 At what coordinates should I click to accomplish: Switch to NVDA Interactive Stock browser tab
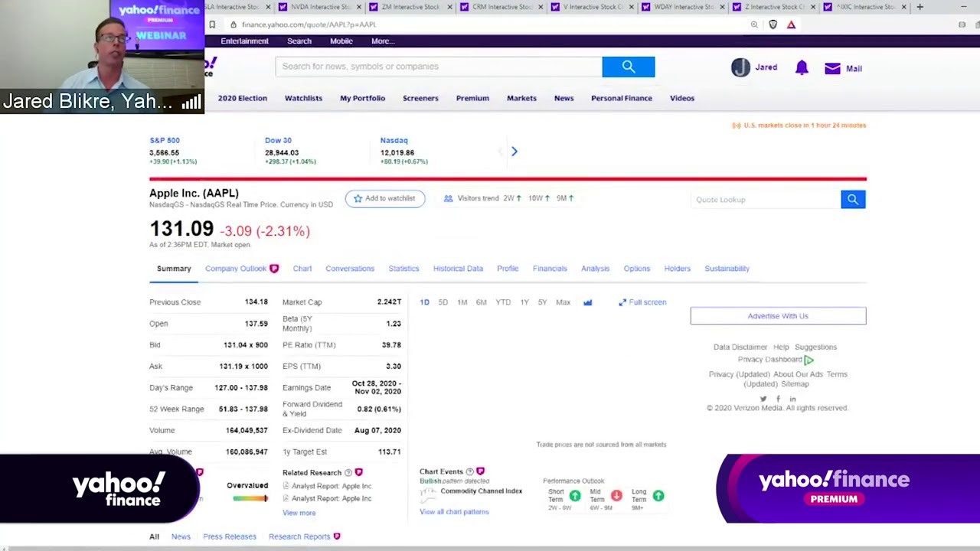[x=320, y=7]
